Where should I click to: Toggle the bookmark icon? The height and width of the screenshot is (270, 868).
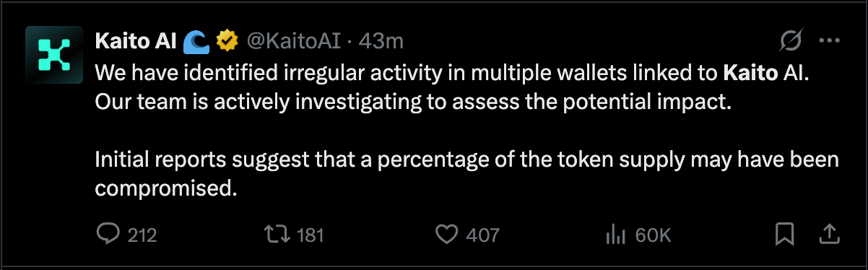coord(785,234)
